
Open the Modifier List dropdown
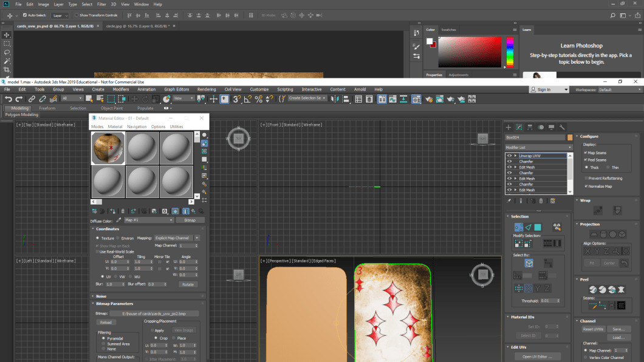pos(538,148)
